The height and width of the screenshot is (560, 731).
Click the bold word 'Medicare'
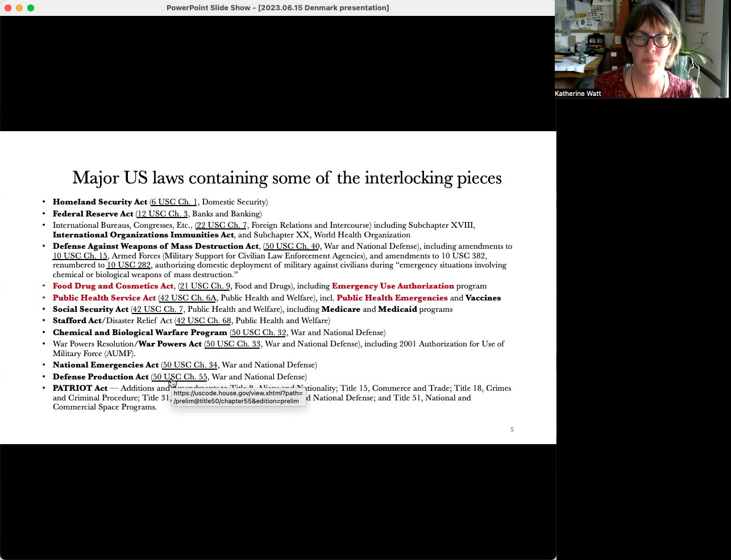tap(341, 310)
